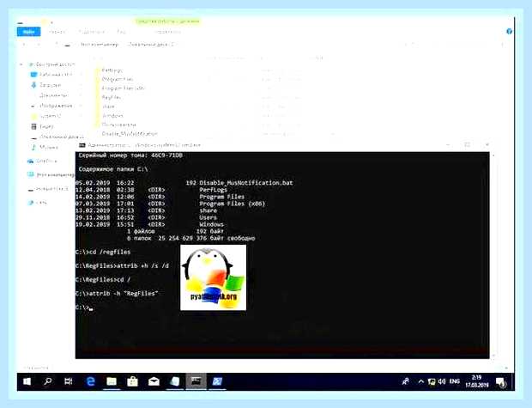532x408 pixels.
Task: Select Network in the navigation pane
Action: [37, 203]
